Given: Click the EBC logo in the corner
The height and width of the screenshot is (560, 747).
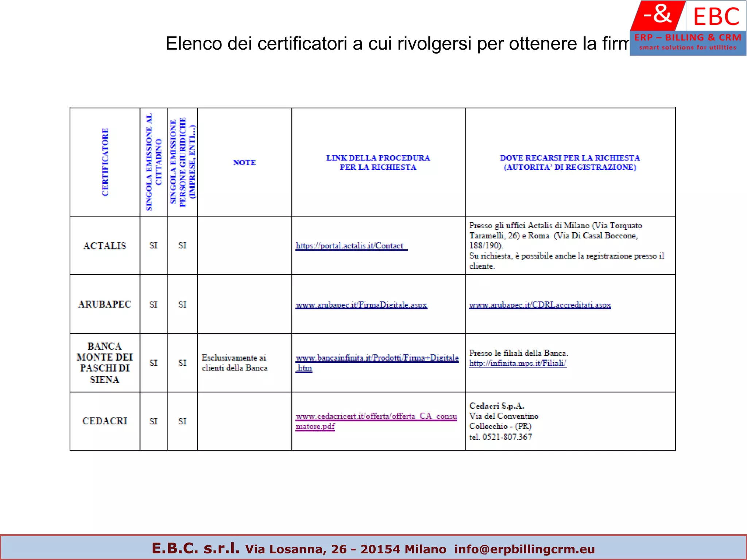Looking at the screenshot, I should pyautogui.click(x=688, y=28).
